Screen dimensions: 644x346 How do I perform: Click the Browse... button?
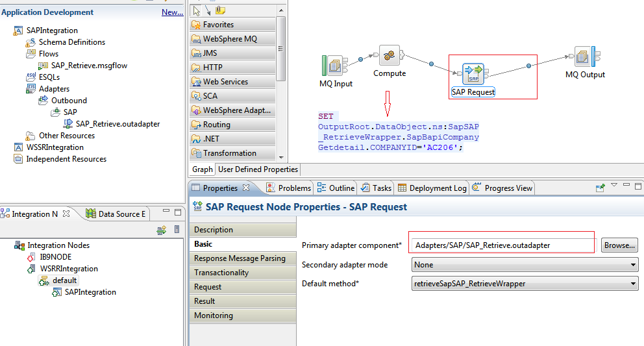point(619,245)
